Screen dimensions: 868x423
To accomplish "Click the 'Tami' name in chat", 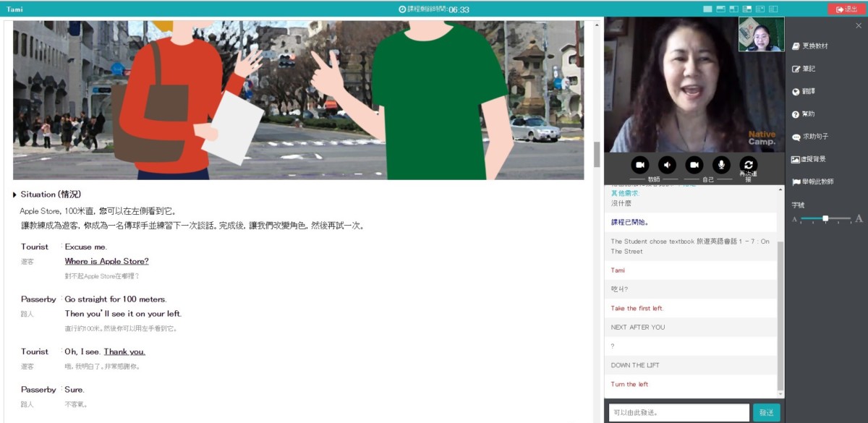I will [x=618, y=270].
